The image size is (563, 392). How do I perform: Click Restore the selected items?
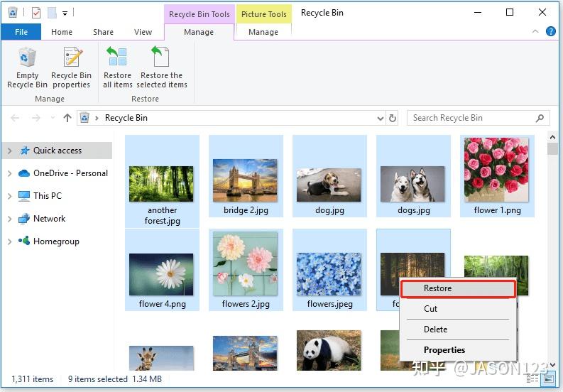[x=162, y=68]
